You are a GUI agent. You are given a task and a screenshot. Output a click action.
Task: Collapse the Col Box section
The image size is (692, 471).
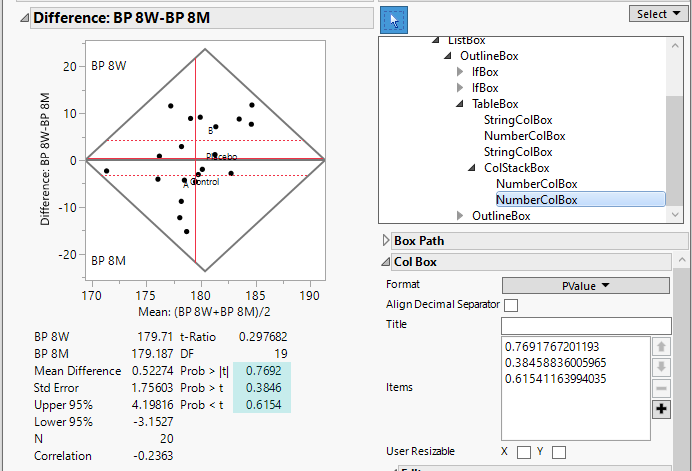pyautogui.click(x=388, y=262)
